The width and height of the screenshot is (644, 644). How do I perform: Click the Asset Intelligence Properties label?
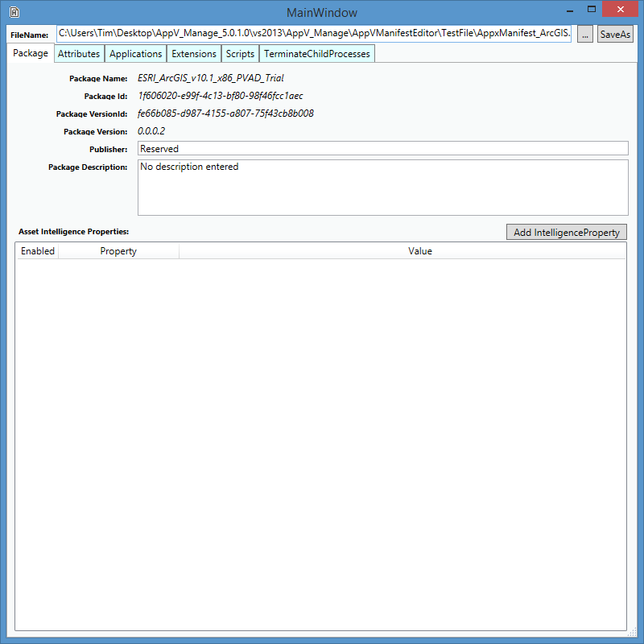click(74, 232)
